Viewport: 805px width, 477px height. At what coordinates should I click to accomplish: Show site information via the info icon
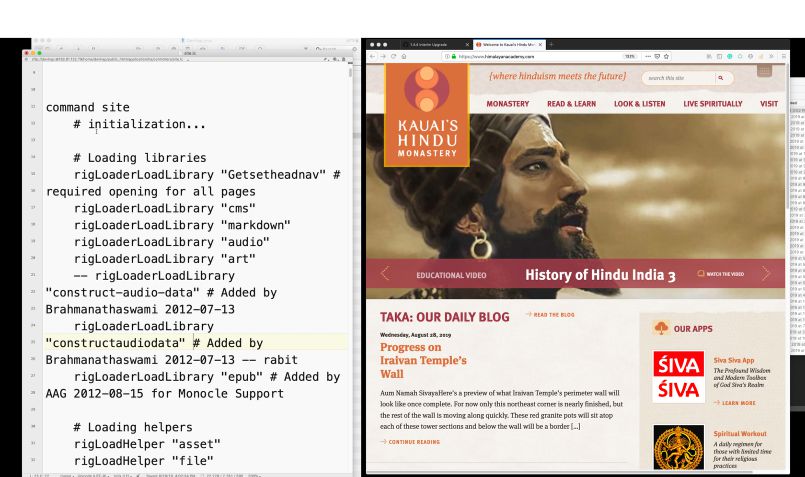[447, 56]
